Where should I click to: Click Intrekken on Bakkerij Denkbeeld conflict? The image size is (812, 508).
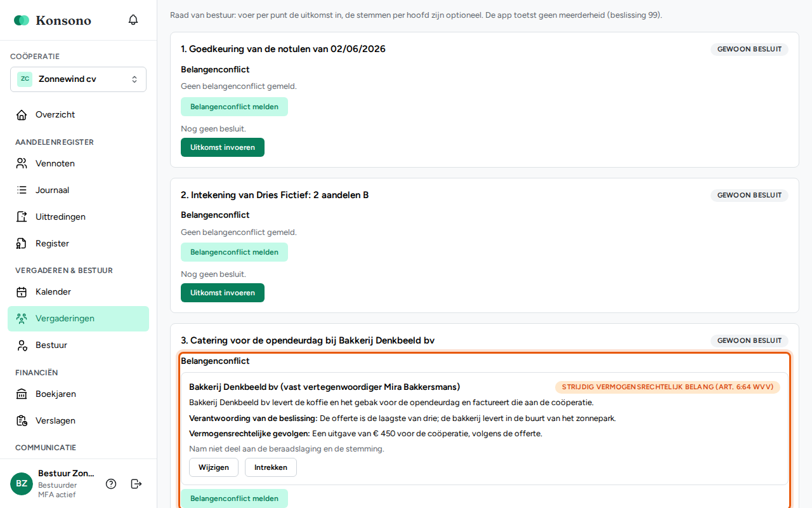click(271, 467)
